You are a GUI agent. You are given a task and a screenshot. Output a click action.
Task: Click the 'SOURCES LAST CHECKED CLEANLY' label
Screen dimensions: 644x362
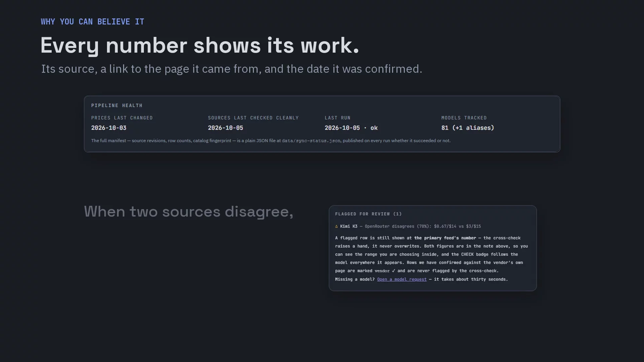click(x=253, y=118)
